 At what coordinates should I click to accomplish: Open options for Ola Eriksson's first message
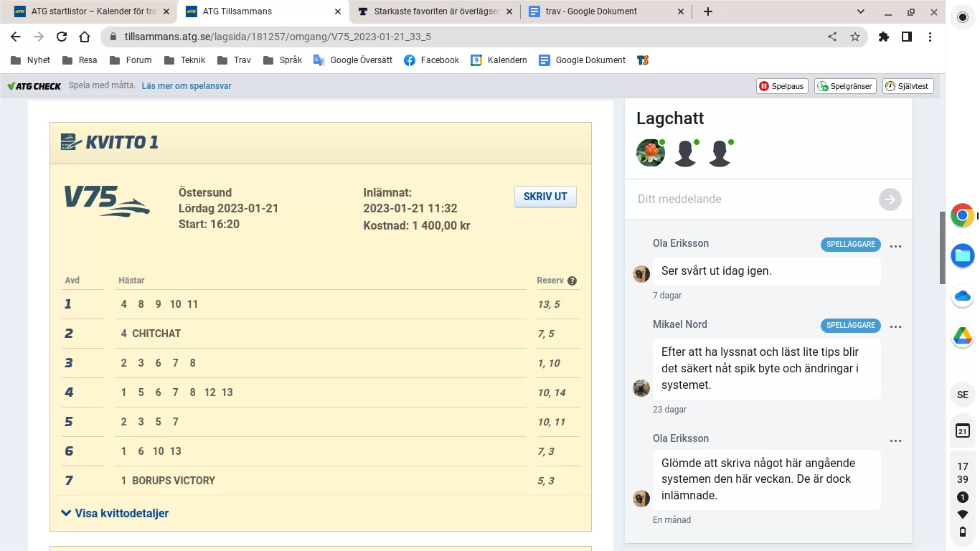(x=895, y=246)
